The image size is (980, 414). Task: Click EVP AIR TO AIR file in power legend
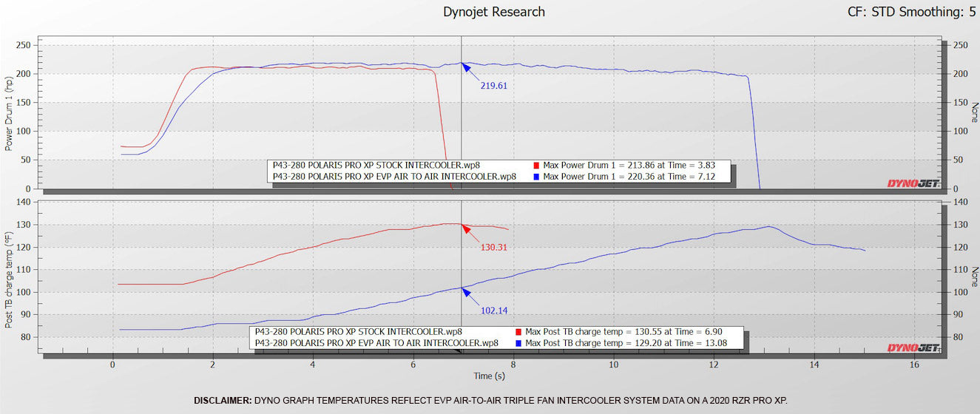point(394,177)
